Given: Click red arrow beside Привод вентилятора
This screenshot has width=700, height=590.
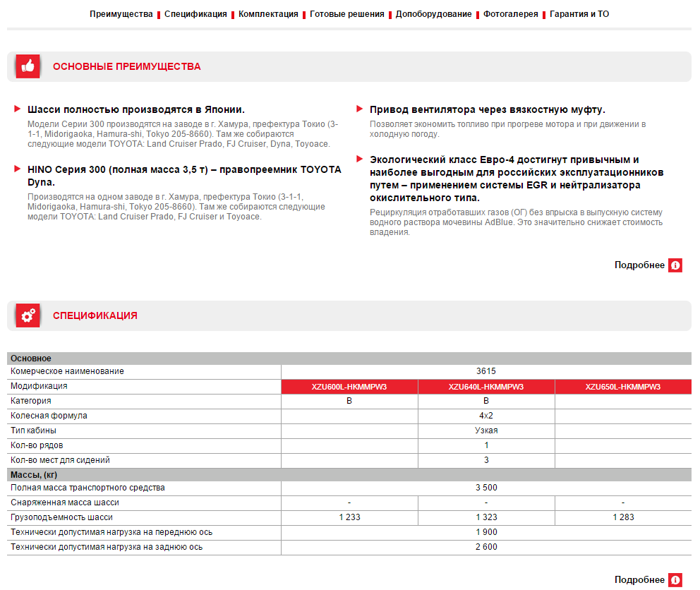Looking at the screenshot, I should tap(360, 109).
